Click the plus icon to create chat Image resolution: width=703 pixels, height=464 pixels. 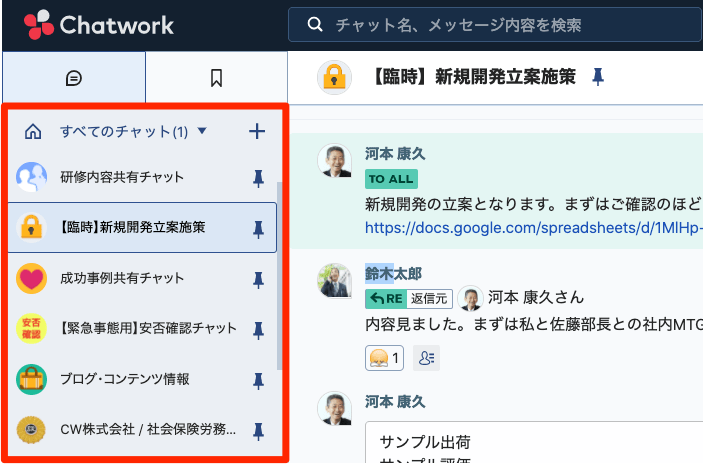(x=257, y=131)
